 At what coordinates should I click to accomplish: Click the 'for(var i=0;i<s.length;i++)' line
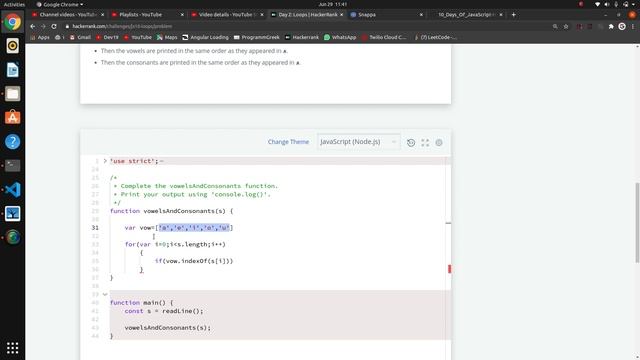175,244
